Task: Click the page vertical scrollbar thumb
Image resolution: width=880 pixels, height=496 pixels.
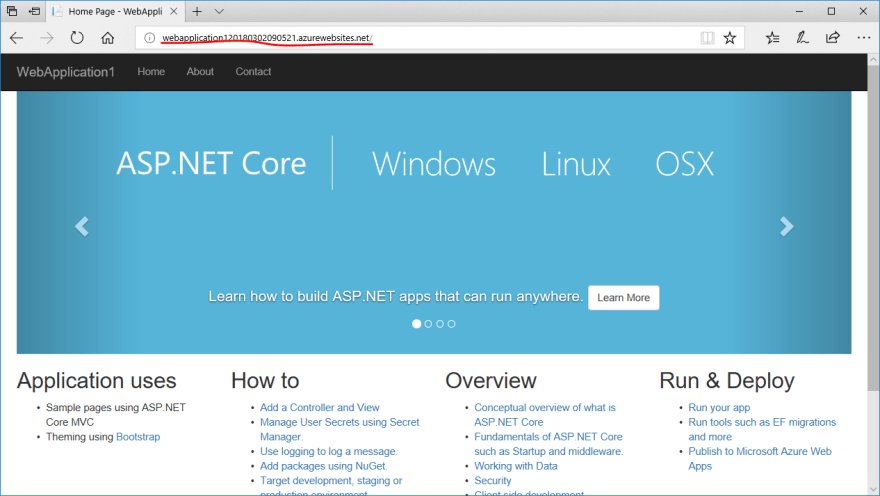Action: (x=873, y=227)
